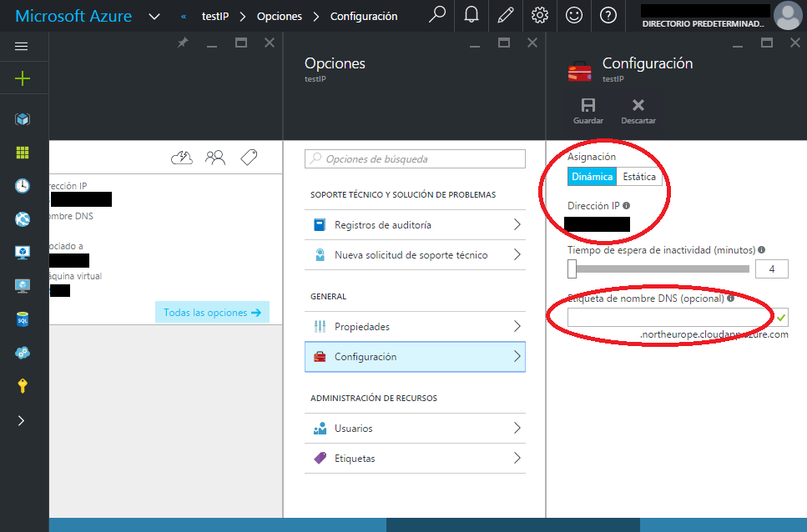Select Dinámica assignment
The image size is (807, 532).
point(592,177)
